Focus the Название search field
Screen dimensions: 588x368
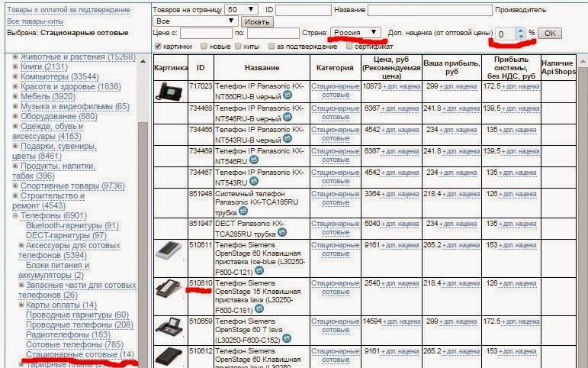(430, 10)
